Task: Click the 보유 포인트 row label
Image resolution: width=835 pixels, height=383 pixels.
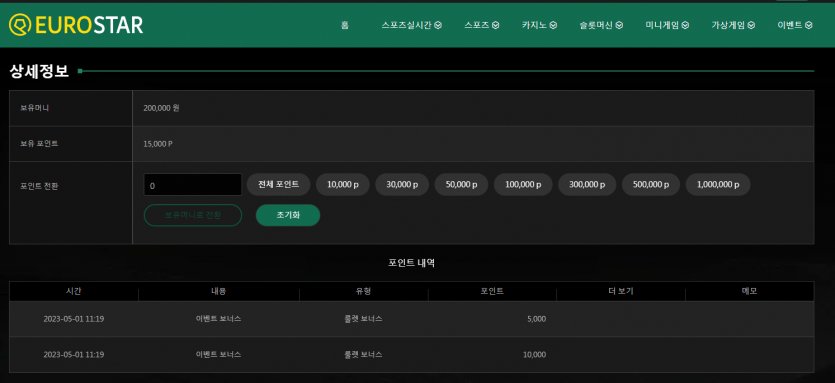Action: click(39, 144)
